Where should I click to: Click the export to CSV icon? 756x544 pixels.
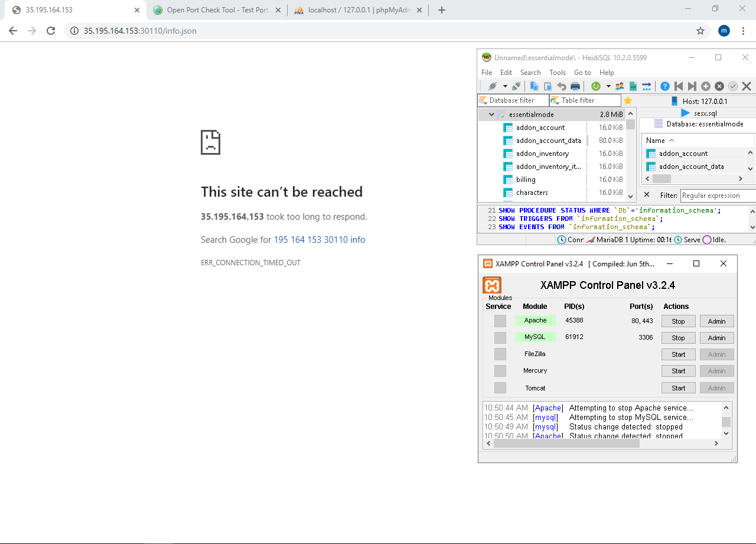point(633,86)
